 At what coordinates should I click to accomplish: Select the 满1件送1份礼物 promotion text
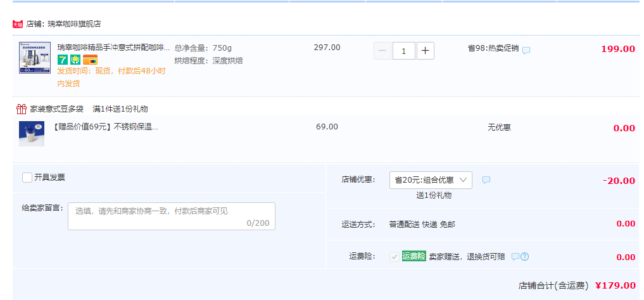coord(120,109)
